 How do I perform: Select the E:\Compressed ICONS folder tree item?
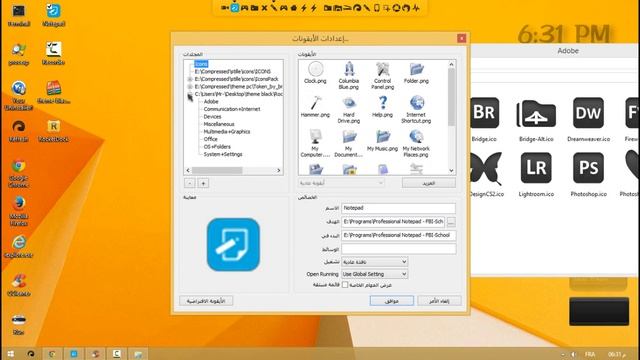coord(233,71)
